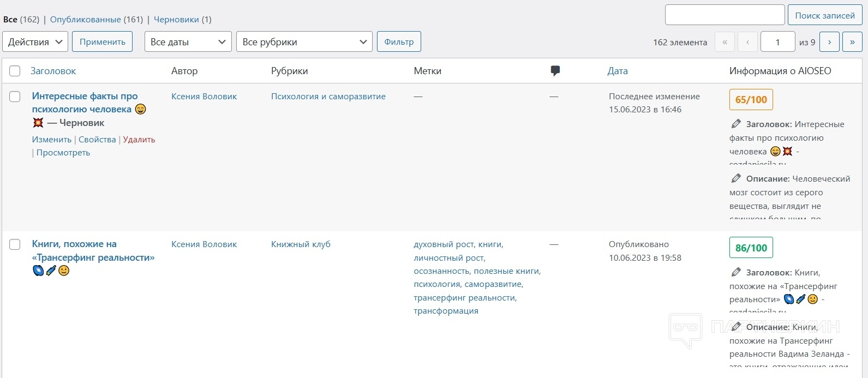
Task: Open the Действия bulk actions dropdown
Action: [x=35, y=42]
